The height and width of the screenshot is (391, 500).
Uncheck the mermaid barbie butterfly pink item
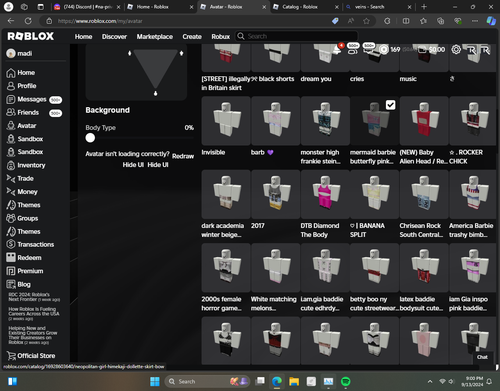point(390,105)
